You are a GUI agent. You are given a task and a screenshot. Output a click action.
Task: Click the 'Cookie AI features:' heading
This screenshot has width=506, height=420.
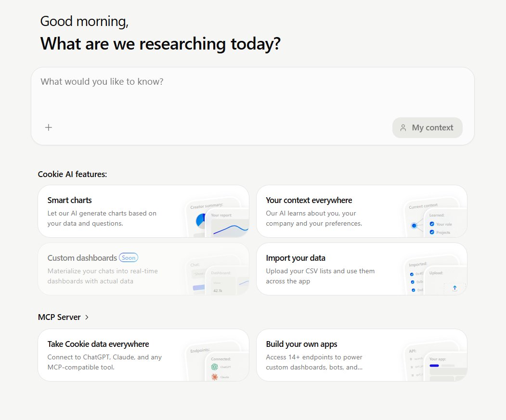point(72,174)
